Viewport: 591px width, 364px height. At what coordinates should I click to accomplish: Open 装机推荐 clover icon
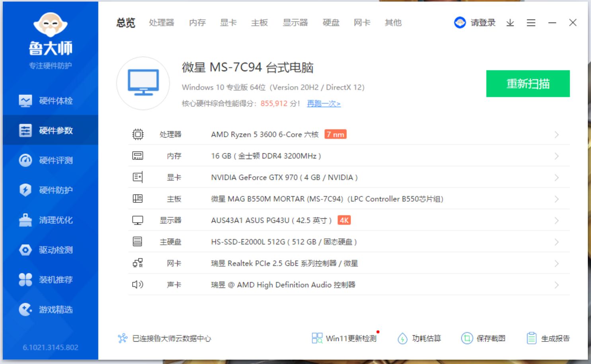coord(25,280)
